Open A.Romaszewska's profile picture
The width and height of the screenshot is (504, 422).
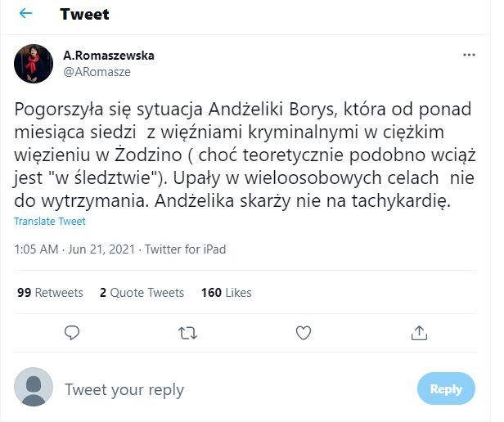34,63
